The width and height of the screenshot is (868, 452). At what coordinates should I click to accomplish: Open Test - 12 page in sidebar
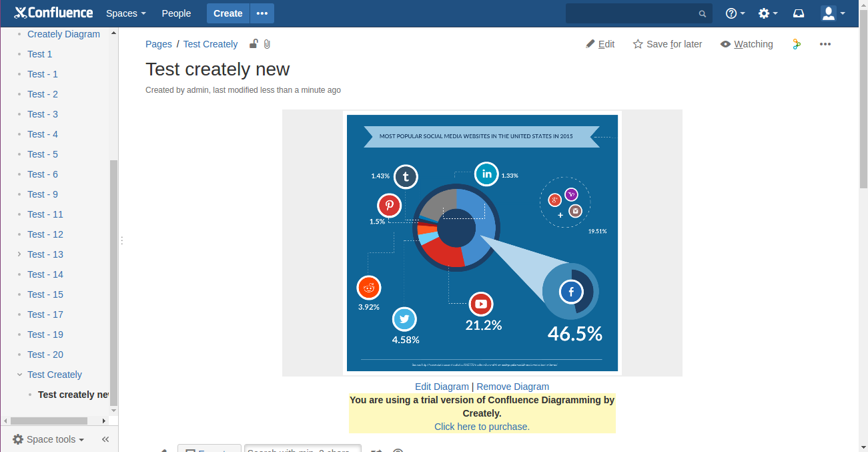point(45,234)
